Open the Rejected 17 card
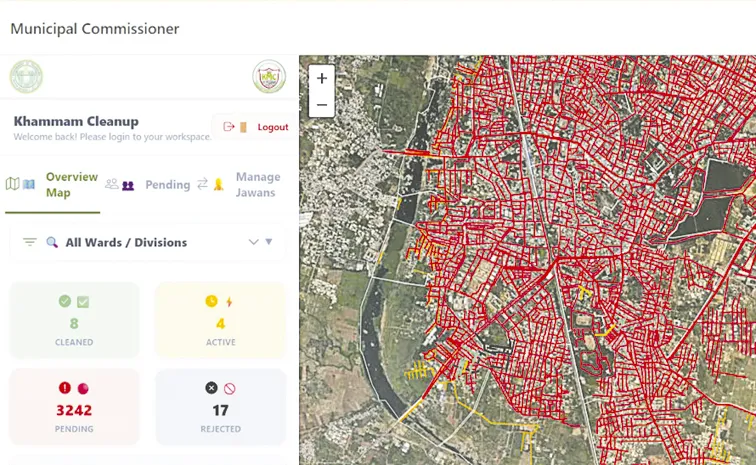The image size is (756, 465). (220, 407)
